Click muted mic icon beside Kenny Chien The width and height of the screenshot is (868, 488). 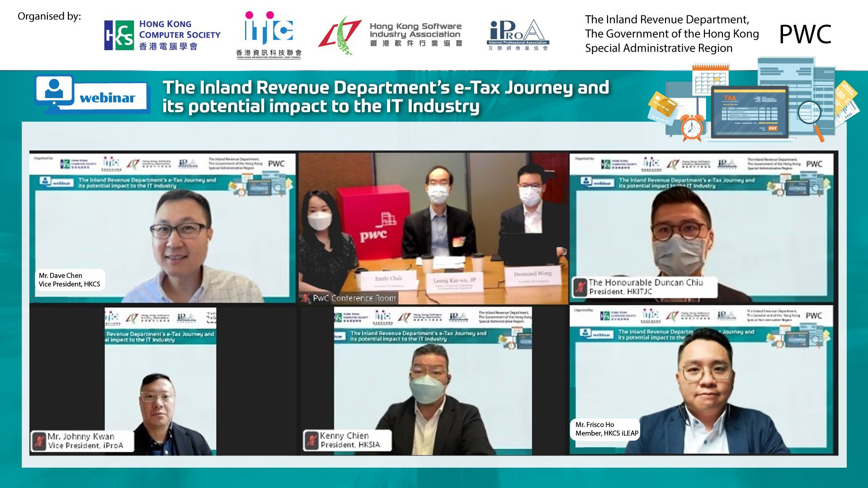[311, 440]
